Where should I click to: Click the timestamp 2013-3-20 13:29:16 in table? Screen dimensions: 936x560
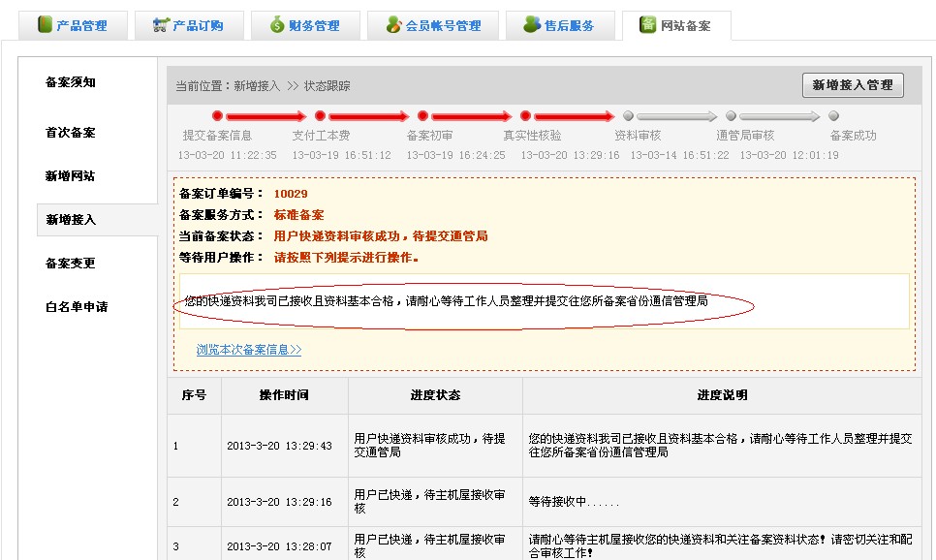point(279,502)
